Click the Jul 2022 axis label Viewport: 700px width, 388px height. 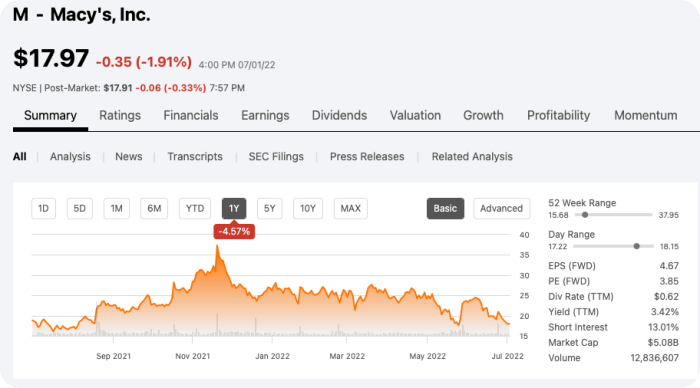[508, 356]
